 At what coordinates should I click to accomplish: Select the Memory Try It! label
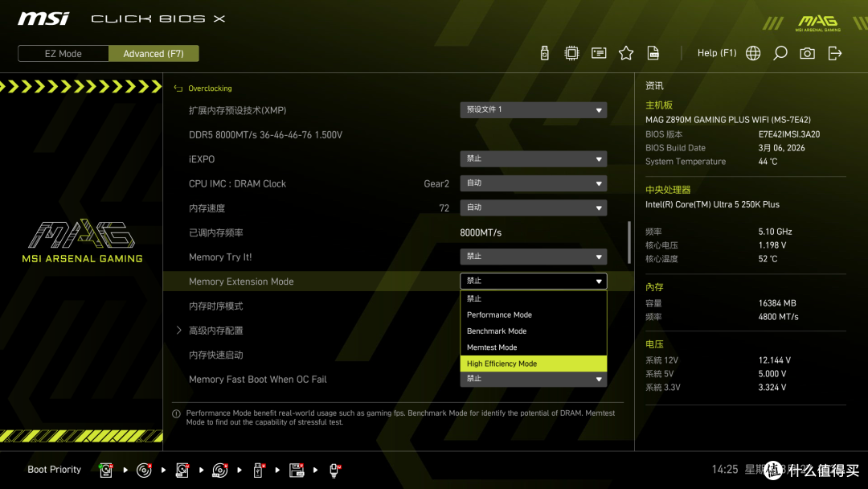coord(219,257)
